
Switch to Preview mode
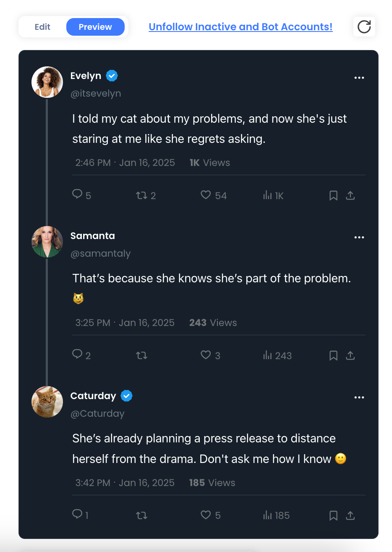(95, 27)
